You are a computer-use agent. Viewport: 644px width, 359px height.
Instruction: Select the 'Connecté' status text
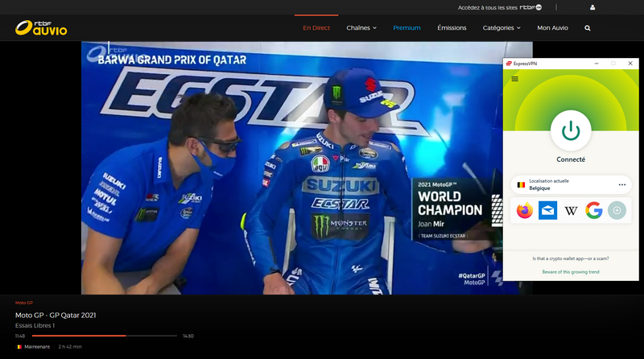[571, 159]
